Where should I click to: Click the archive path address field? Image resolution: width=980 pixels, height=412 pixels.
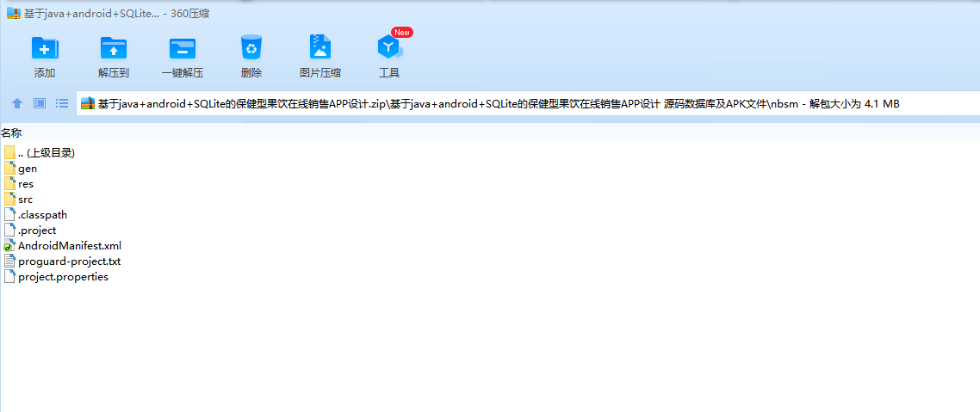[x=528, y=103]
